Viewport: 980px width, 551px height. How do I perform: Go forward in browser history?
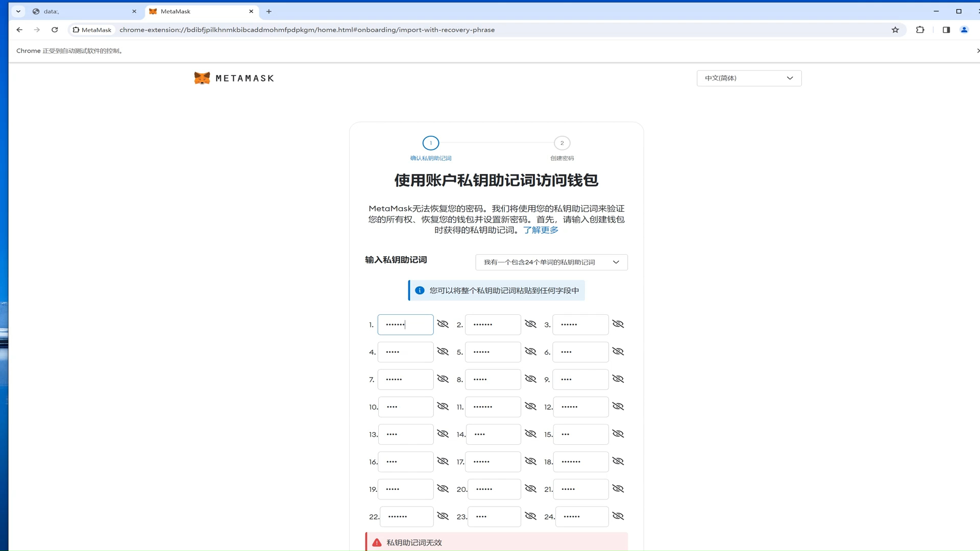click(x=37, y=30)
